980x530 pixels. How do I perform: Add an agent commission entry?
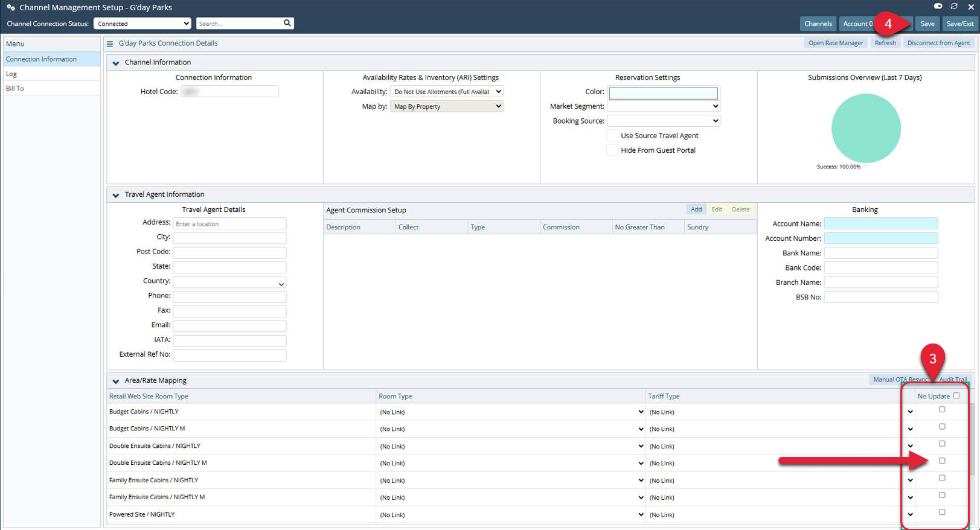pyautogui.click(x=696, y=209)
